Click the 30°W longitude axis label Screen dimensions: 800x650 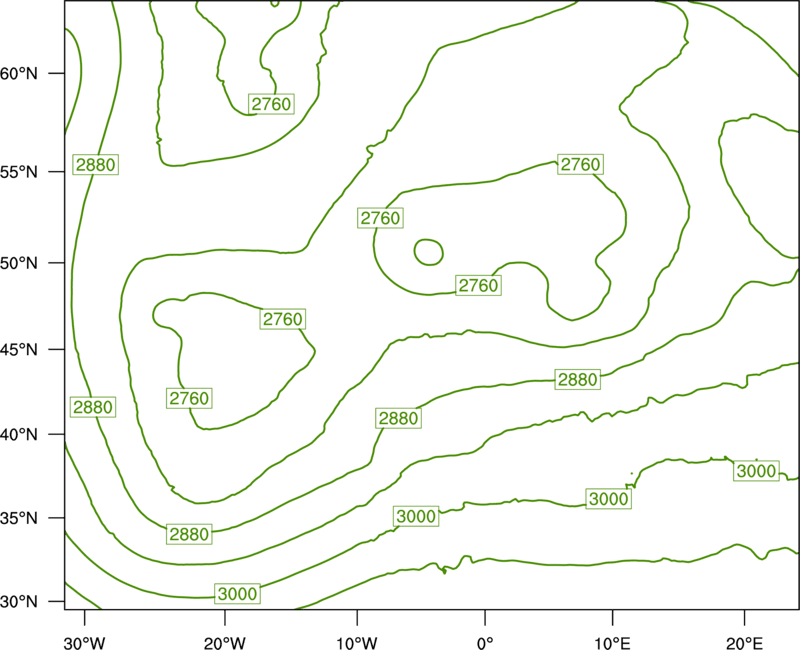click(x=84, y=643)
